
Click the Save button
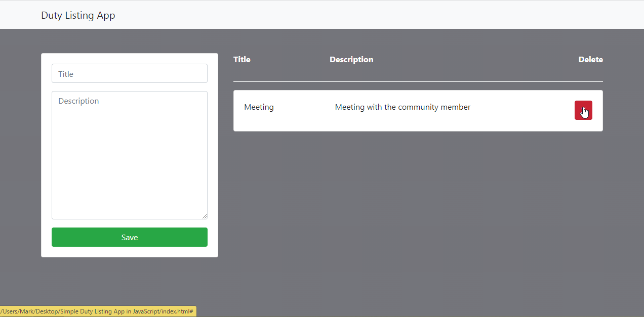[130, 237]
